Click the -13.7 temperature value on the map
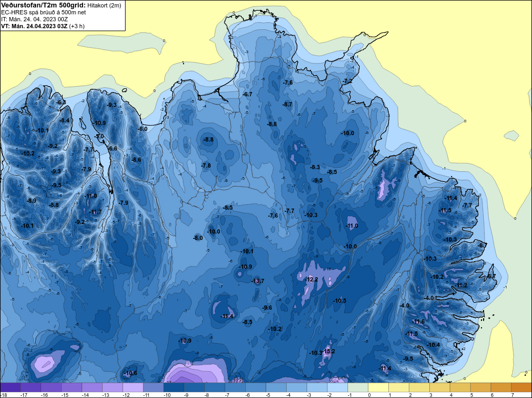 (x=258, y=281)
